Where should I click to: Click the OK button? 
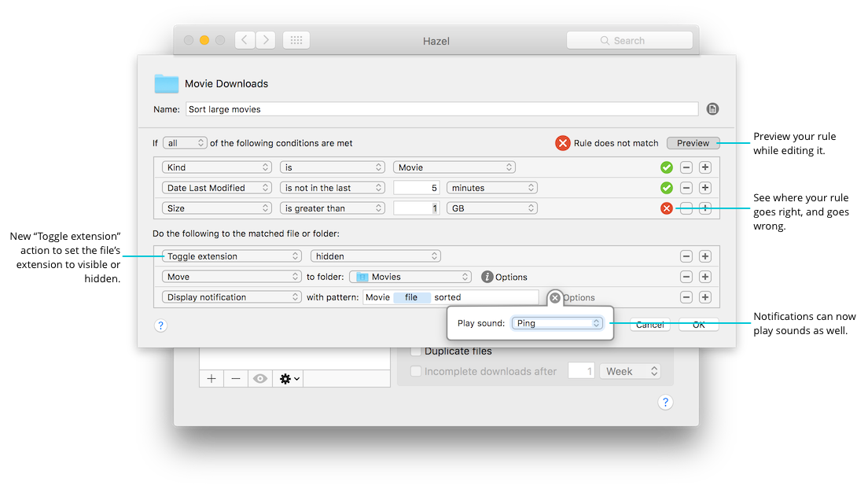click(x=699, y=325)
